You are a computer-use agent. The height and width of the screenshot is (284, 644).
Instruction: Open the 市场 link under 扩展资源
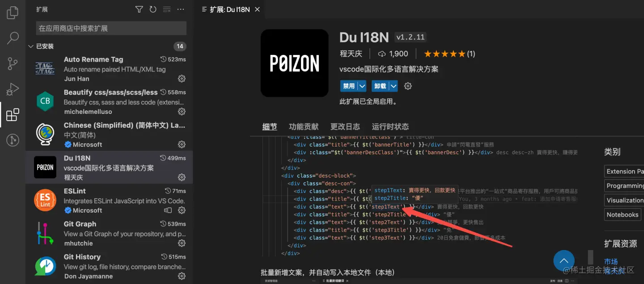coord(611,261)
